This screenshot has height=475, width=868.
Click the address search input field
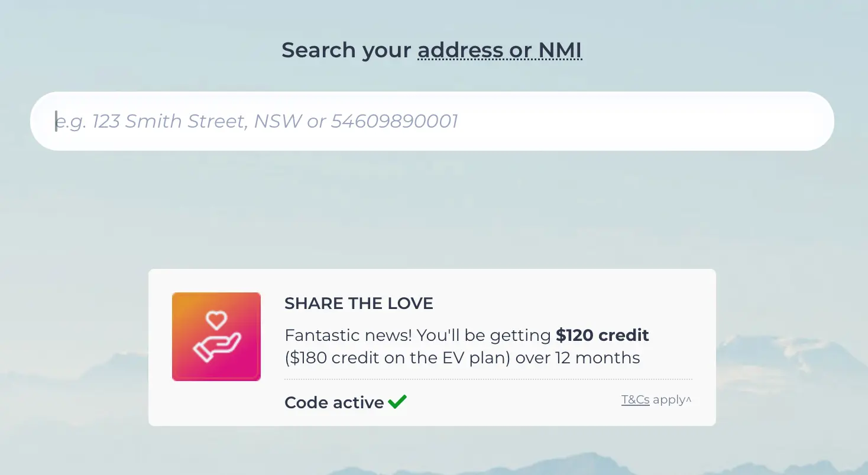(x=432, y=121)
